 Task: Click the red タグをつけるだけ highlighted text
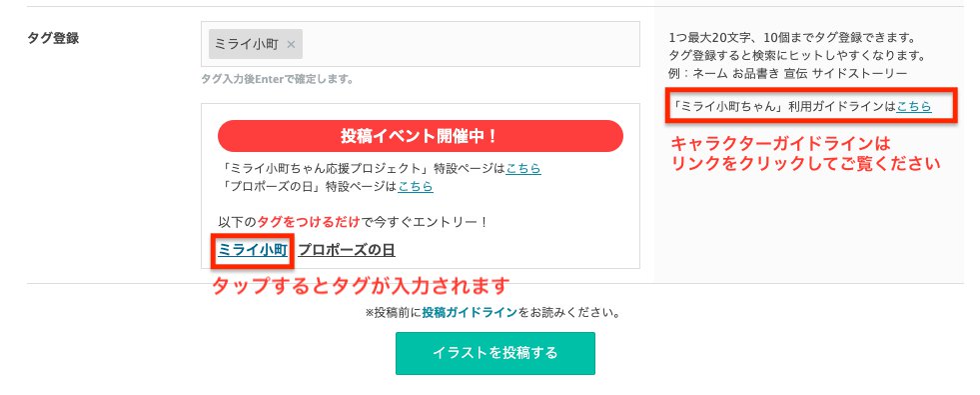(x=309, y=222)
